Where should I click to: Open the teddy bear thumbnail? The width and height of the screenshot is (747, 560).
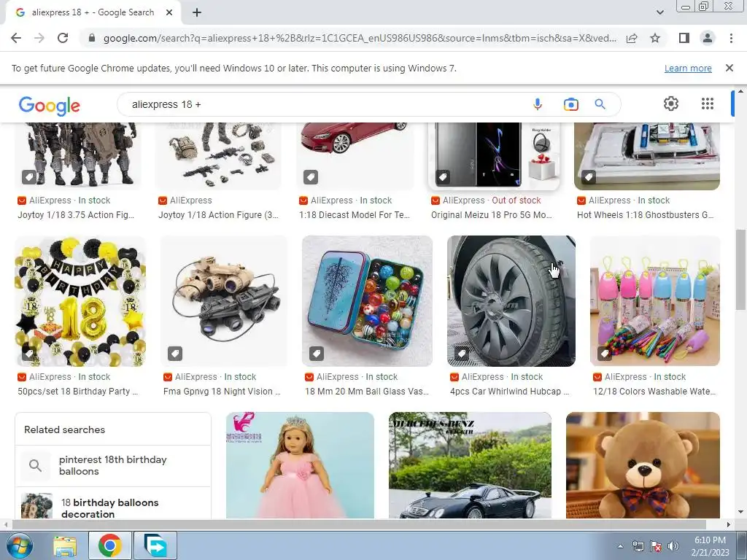(x=643, y=465)
